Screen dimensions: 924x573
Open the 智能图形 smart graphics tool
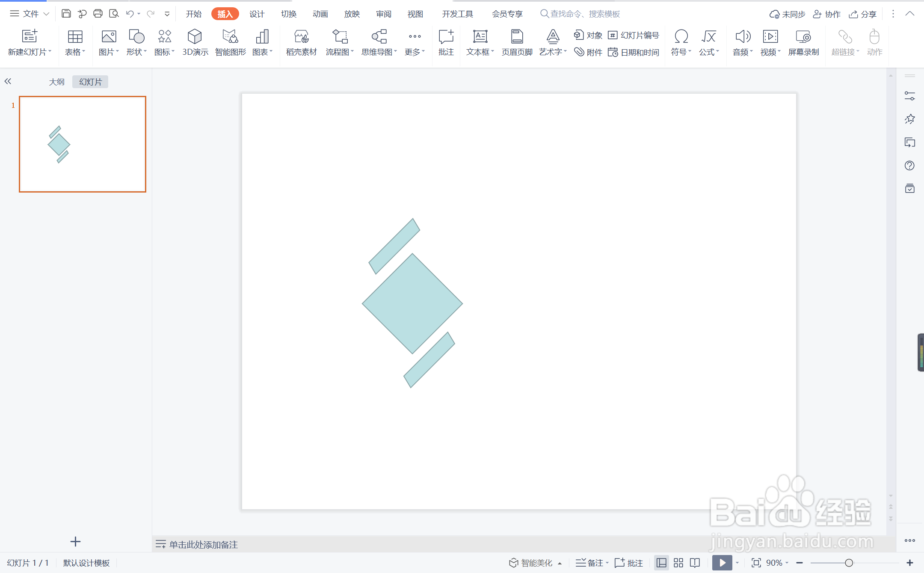[230, 42]
